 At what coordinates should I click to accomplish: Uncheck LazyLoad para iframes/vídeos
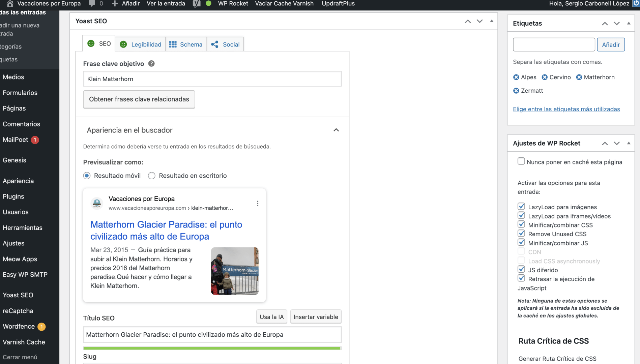tap(521, 215)
